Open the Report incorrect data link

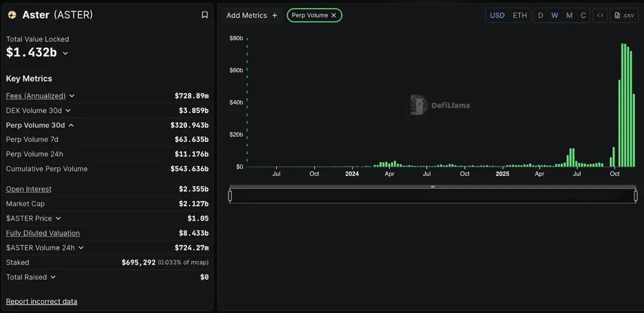(41, 301)
